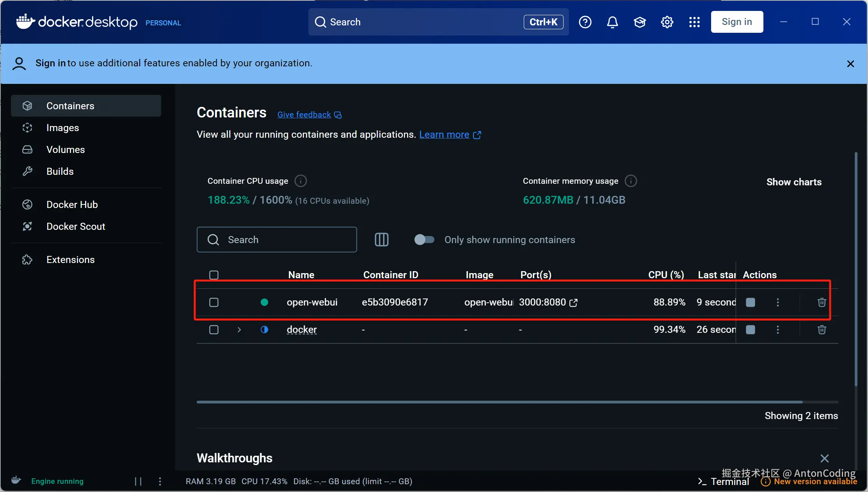This screenshot has width=868, height=492.
Task: Delete the docker container with trash icon
Action: [x=822, y=330]
